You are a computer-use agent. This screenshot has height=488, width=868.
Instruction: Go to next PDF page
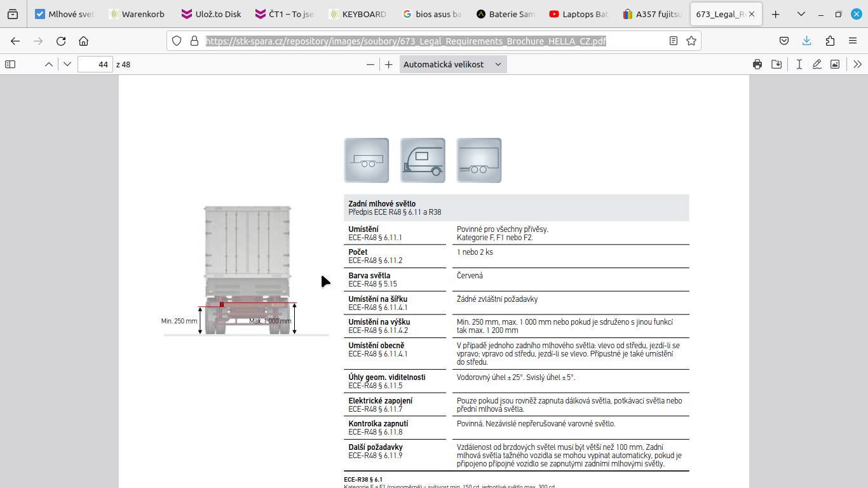67,64
